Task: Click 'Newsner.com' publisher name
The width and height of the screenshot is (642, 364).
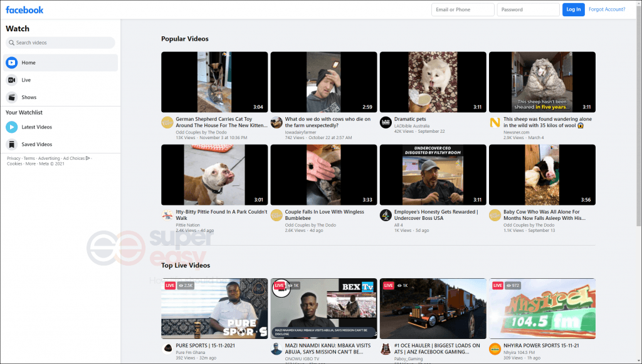Action: point(517,132)
